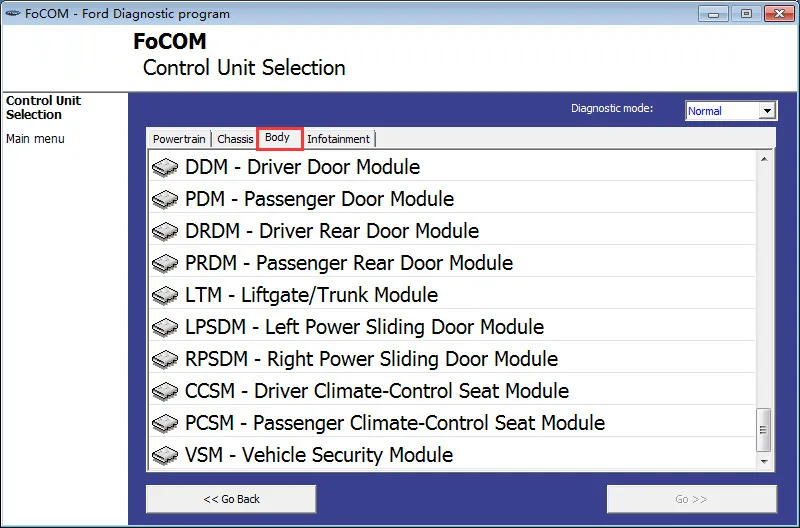Click the list scrollbar up arrow

click(764, 159)
